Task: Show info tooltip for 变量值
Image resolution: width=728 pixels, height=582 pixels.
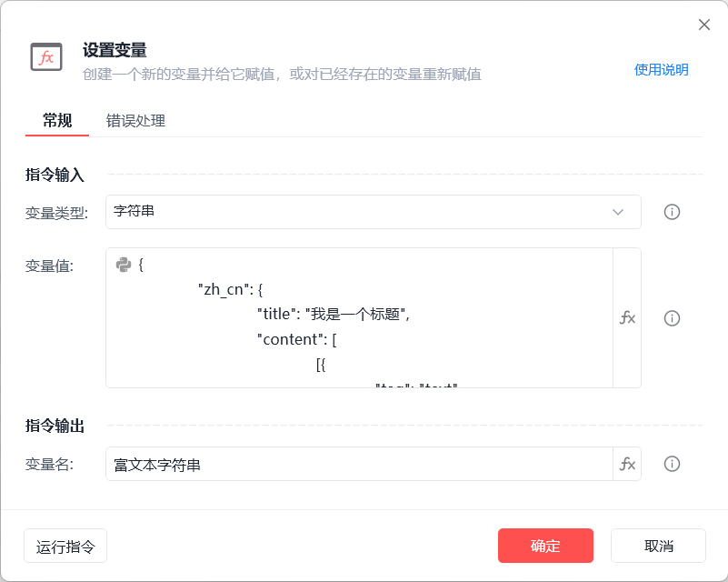Action: click(672, 318)
